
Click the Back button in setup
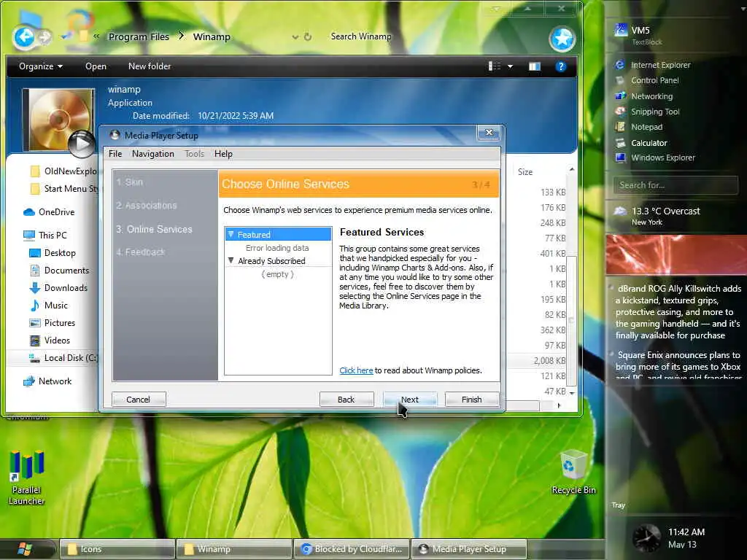click(347, 400)
